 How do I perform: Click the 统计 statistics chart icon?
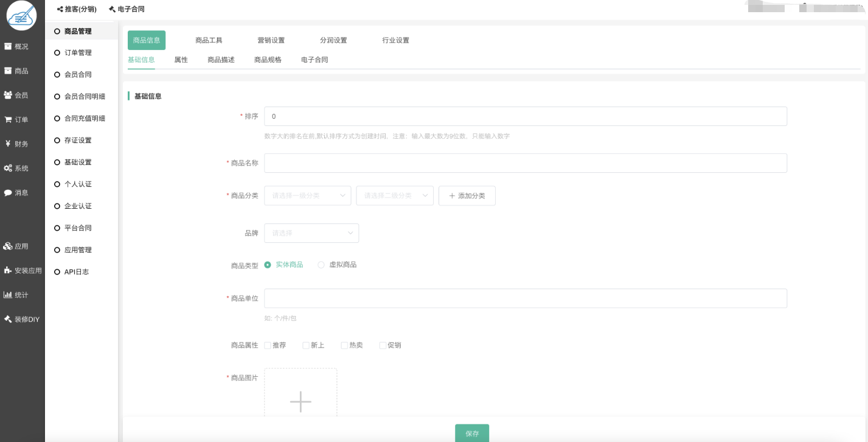click(8, 295)
